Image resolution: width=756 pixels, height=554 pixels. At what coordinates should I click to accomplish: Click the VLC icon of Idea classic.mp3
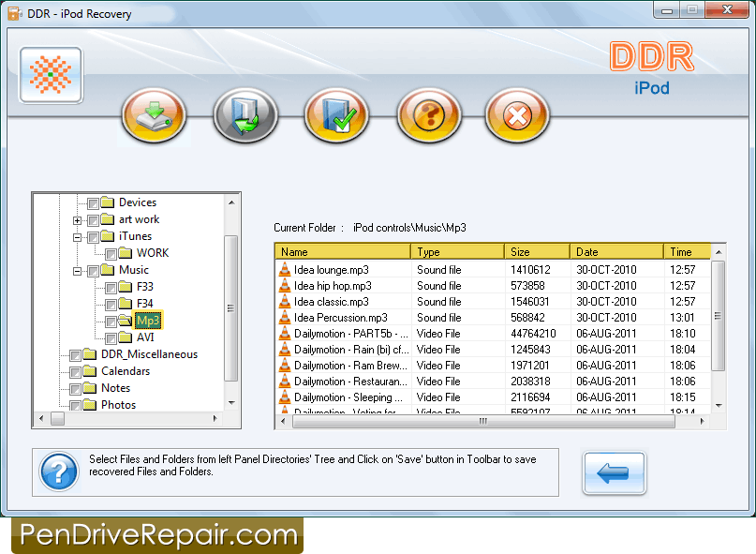[285, 301]
